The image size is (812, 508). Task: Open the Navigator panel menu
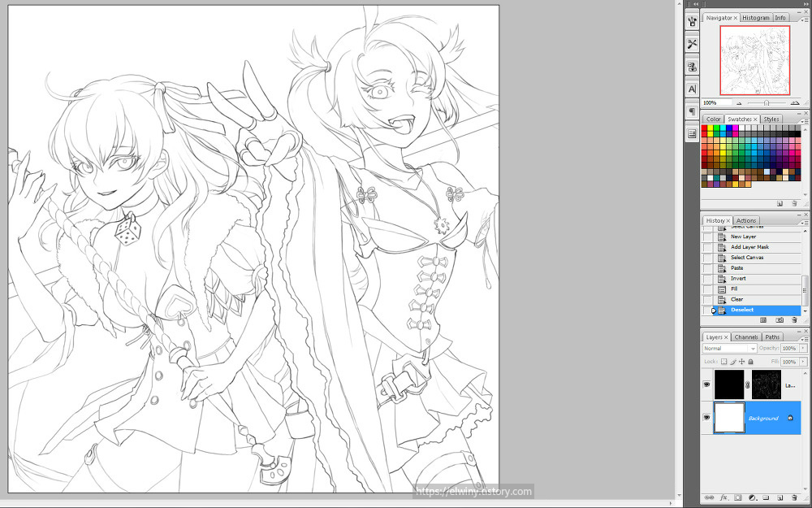coord(806,20)
